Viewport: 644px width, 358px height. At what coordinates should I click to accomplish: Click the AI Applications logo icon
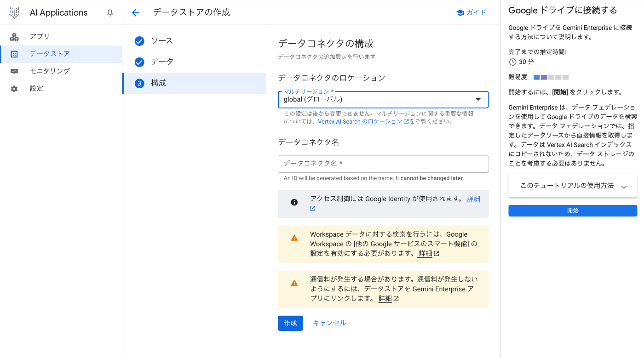14,13
